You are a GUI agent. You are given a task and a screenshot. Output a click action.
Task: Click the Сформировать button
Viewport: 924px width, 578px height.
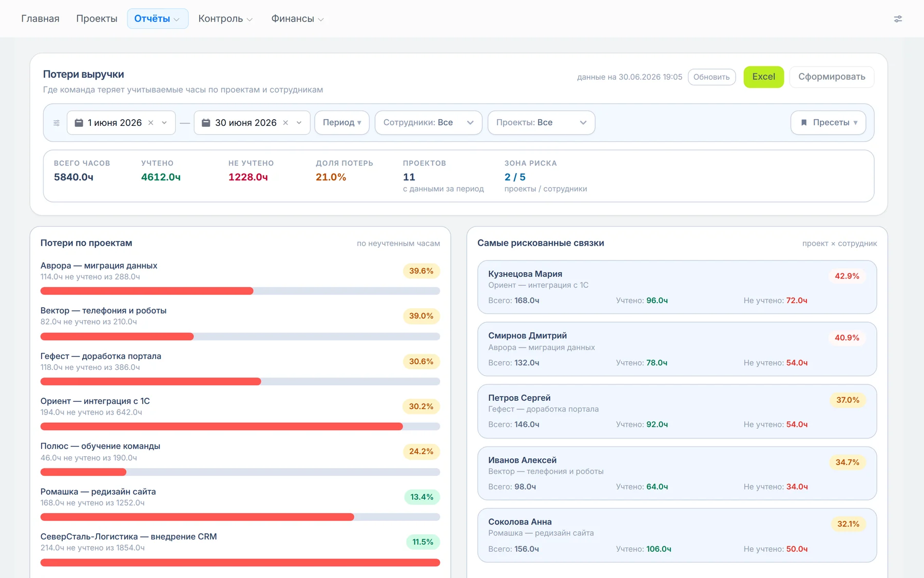click(x=832, y=77)
